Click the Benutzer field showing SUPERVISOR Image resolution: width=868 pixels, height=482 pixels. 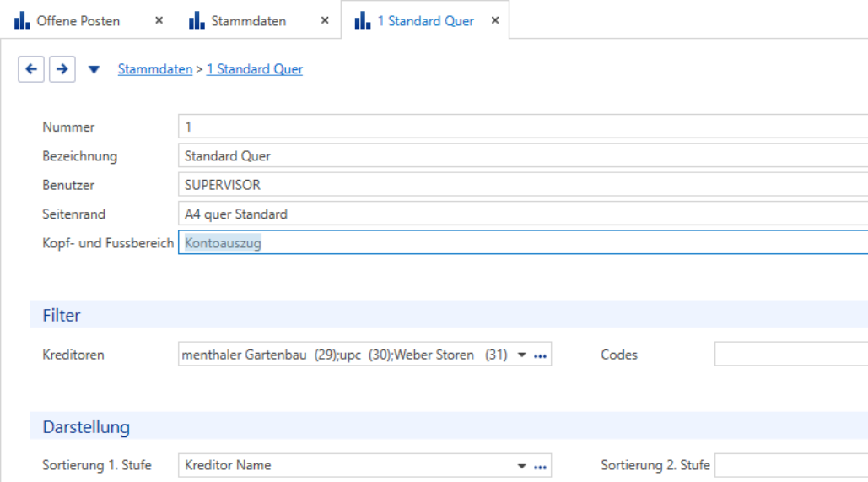523,185
